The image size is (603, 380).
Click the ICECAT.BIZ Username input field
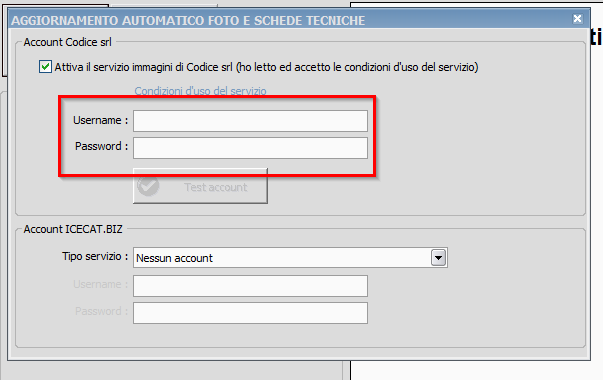coord(250,286)
